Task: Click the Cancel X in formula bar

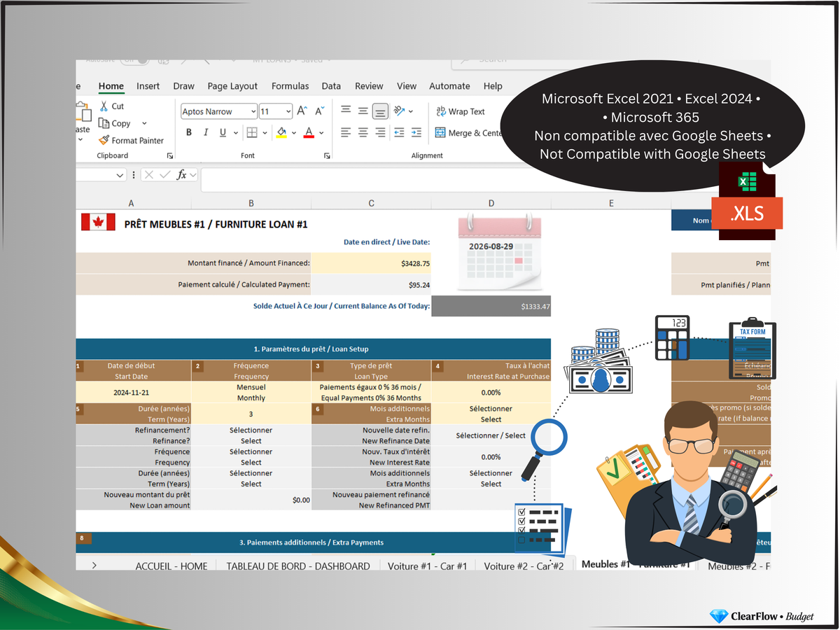Action: pyautogui.click(x=148, y=175)
